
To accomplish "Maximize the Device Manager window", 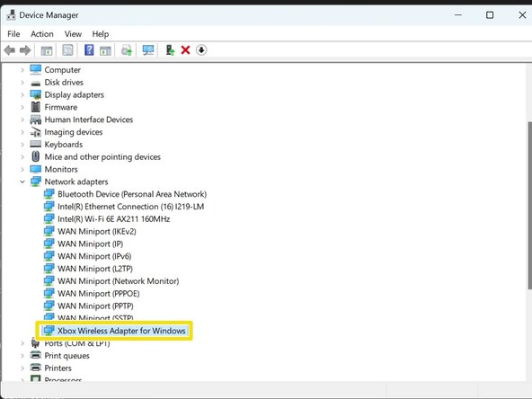I will point(490,15).
